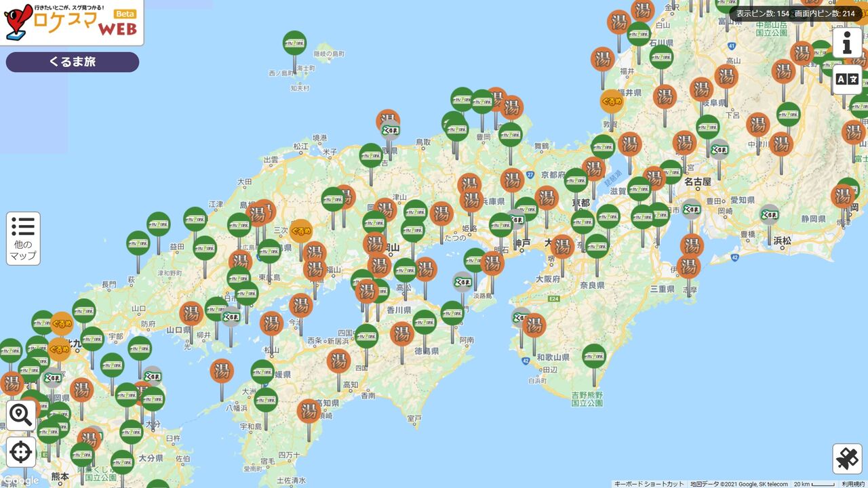Click the 表示ピン数: 154 counter text
This screenshot has height=488, width=868.
point(763,14)
